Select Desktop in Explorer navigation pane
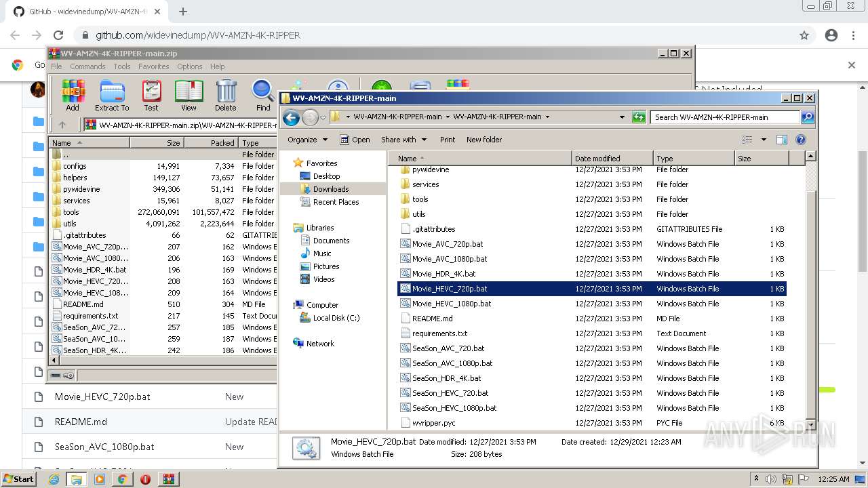This screenshot has width=868, height=488. (326, 176)
